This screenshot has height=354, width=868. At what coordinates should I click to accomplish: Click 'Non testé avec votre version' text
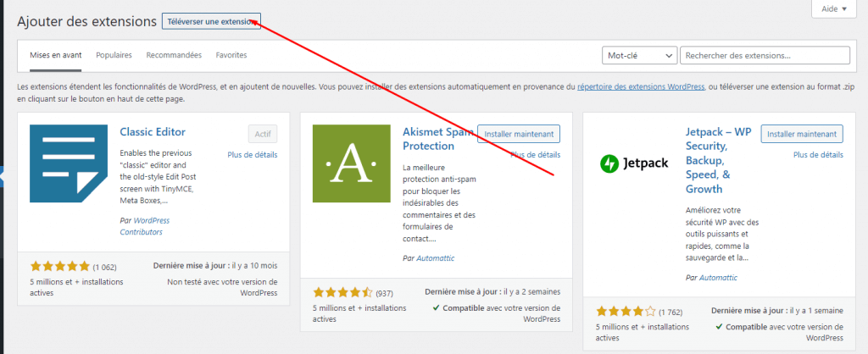(223, 288)
